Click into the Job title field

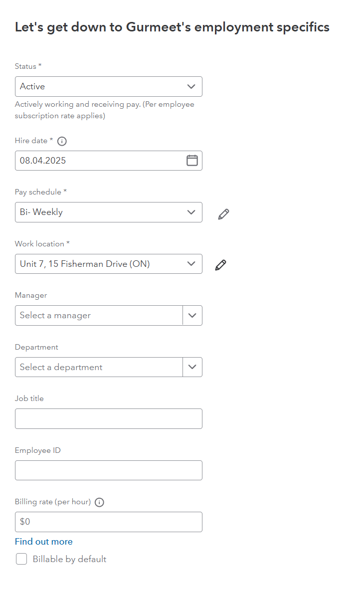(108, 419)
